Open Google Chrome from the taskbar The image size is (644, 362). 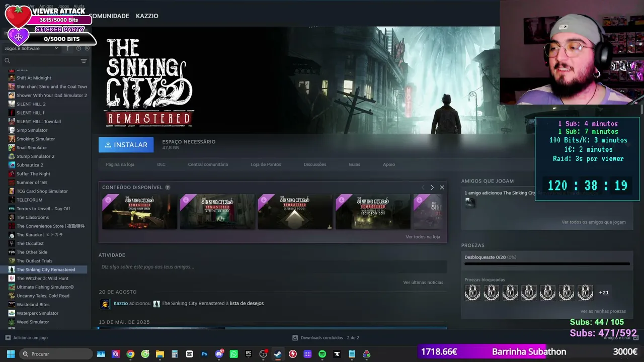click(130, 354)
